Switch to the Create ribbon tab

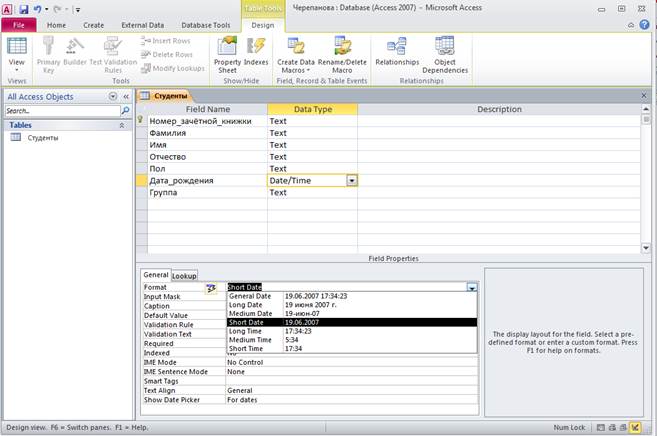93,25
